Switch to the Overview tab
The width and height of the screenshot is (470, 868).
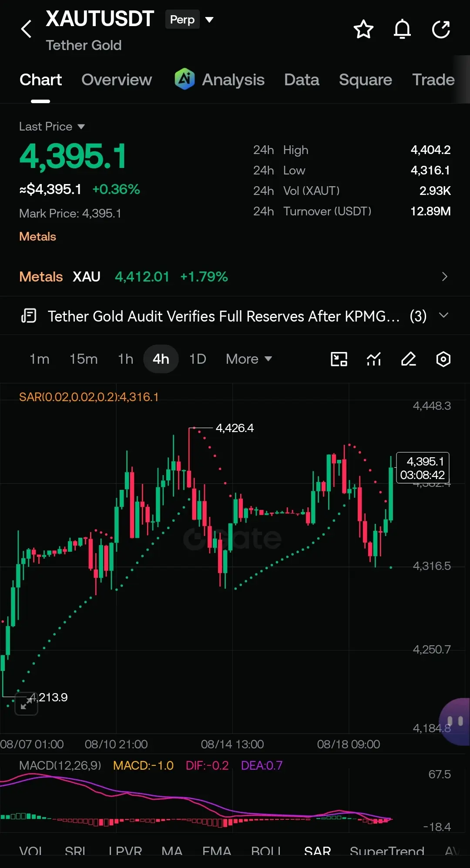pos(117,80)
